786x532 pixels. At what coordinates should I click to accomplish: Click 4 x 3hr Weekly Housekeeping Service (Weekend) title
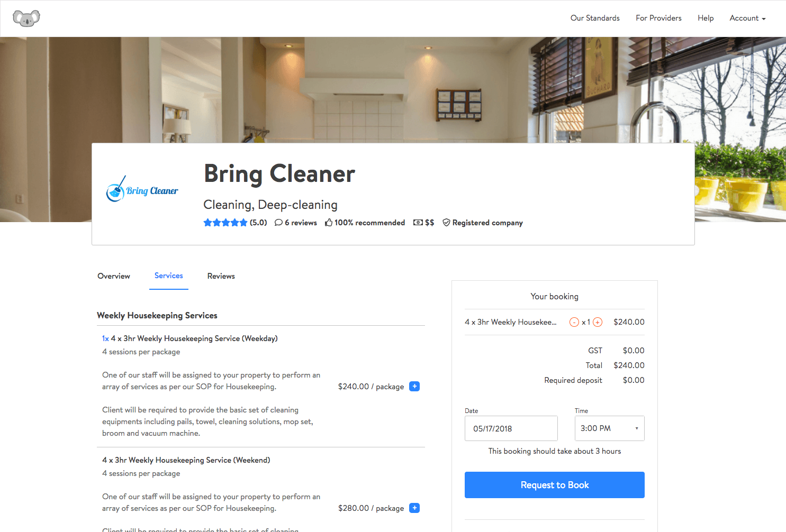(186, 460)
